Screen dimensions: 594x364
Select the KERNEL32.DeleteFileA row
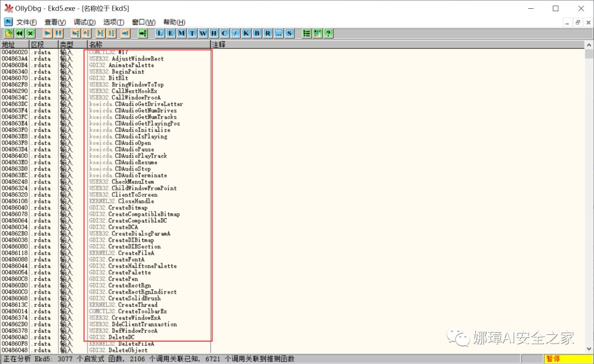(293, 344)
